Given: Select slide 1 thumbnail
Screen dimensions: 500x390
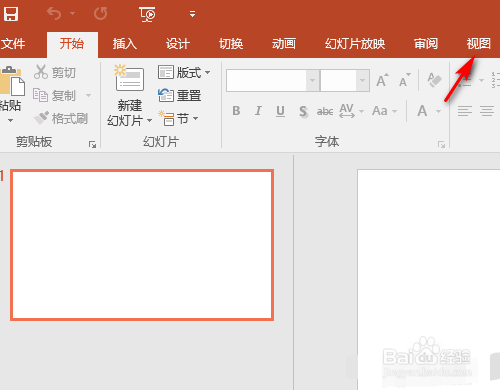Looking at the screenshot, I should tap(142, 245).
